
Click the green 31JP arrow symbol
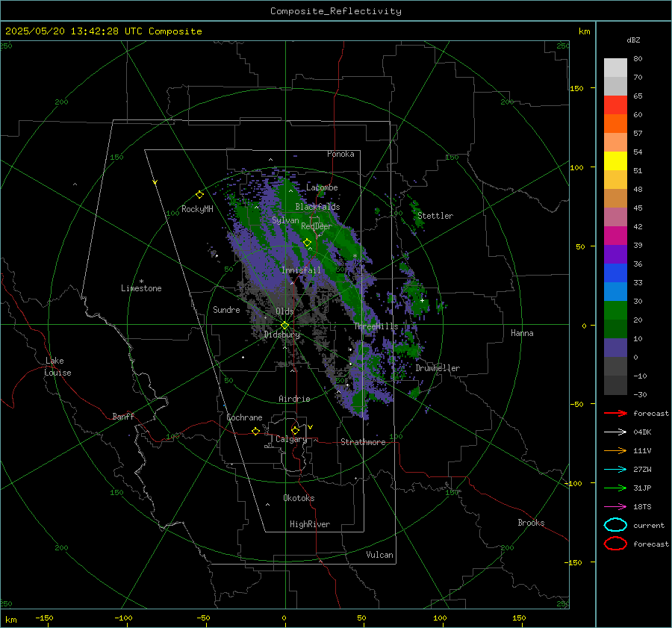tap(615, 488)
